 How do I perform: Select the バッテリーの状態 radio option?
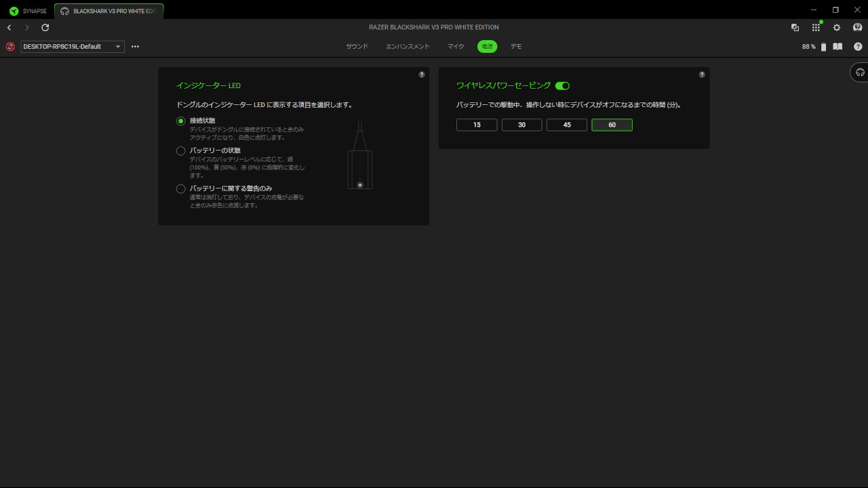point(181,151)
